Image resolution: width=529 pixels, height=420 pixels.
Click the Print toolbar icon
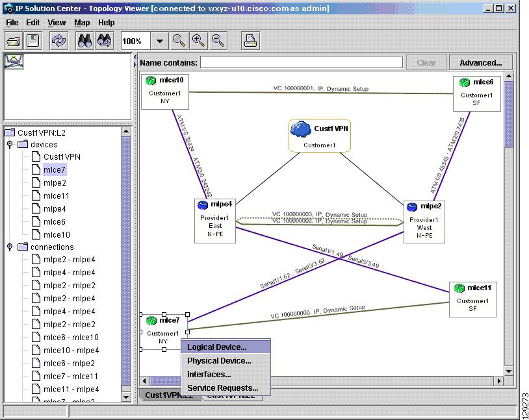tap(251, 41)
